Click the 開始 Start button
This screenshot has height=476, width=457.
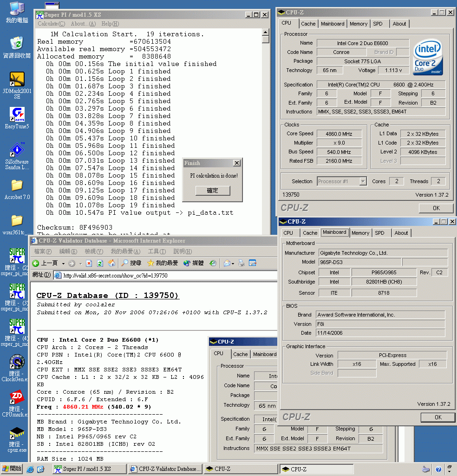[12, 469]
